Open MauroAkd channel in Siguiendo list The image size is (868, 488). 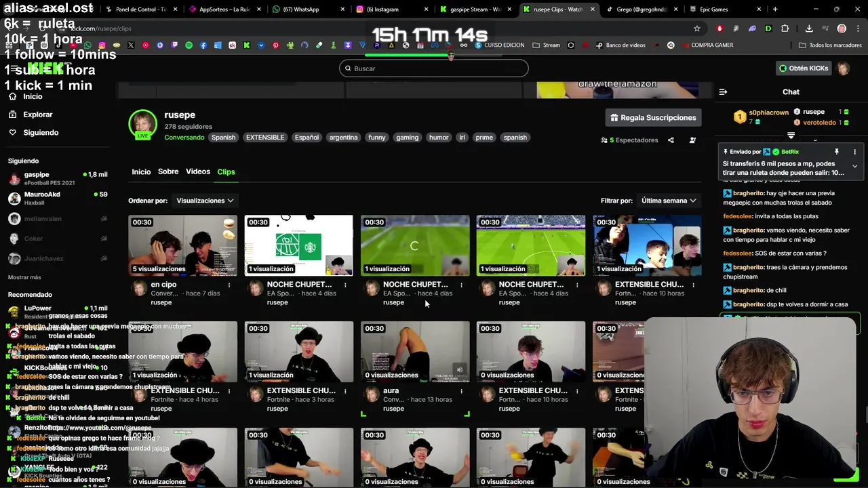(58, 199)
